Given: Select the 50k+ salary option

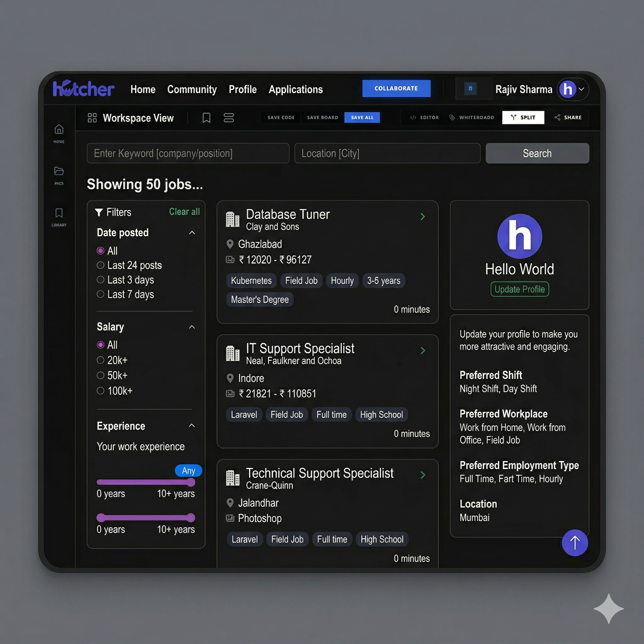Looking at the screenshot, I should tap(101, 375).
